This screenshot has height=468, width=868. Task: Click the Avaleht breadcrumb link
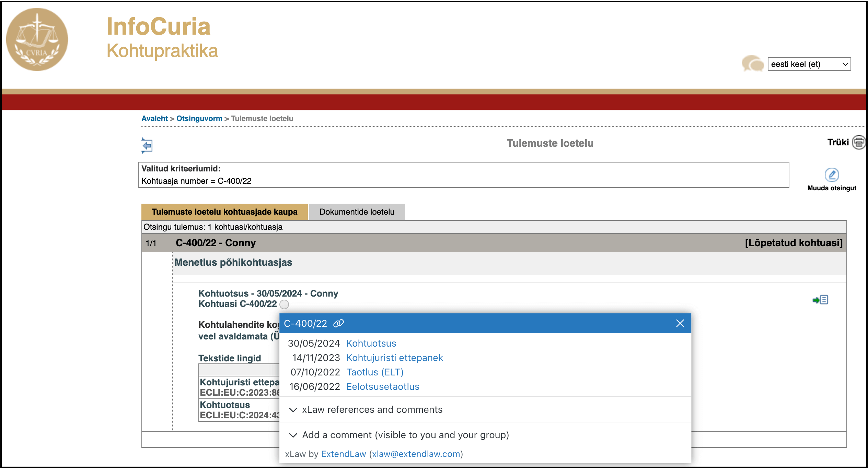click(x=154, y=119)
